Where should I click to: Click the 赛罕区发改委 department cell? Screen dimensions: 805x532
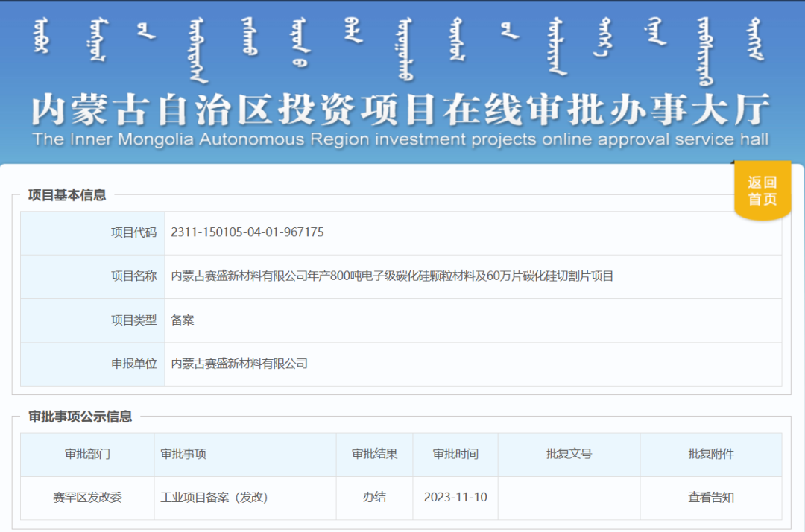(87, 498)
